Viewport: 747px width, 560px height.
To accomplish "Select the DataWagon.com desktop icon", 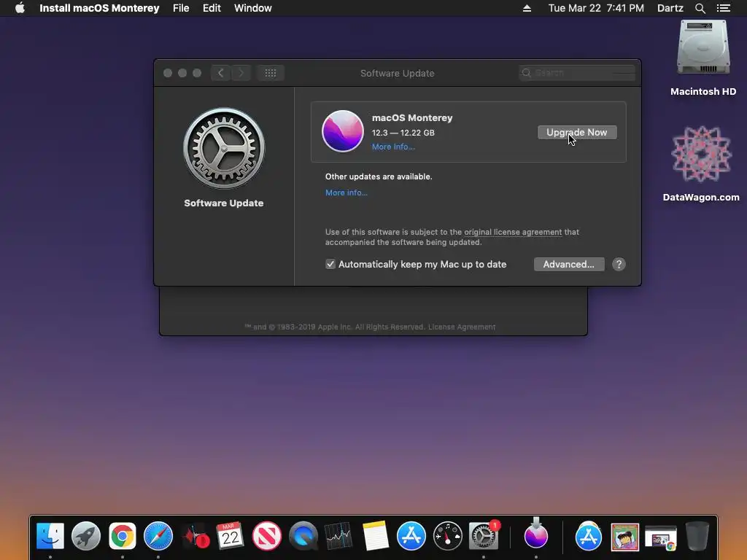I will (701, 164).
